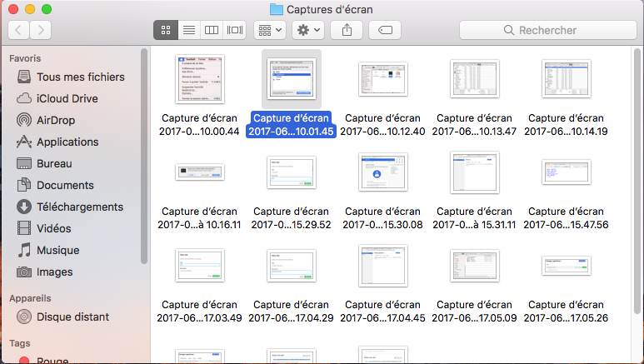Select screenshot thumbnail ending 17.04.45
The height and width of the screenshot is (364, 644).
(382, 266)
